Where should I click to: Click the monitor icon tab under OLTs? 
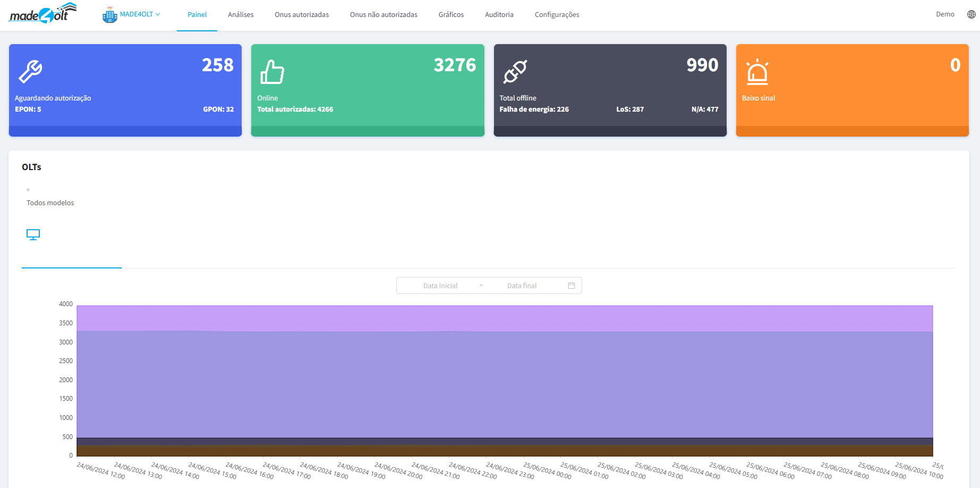pos(33,234)
